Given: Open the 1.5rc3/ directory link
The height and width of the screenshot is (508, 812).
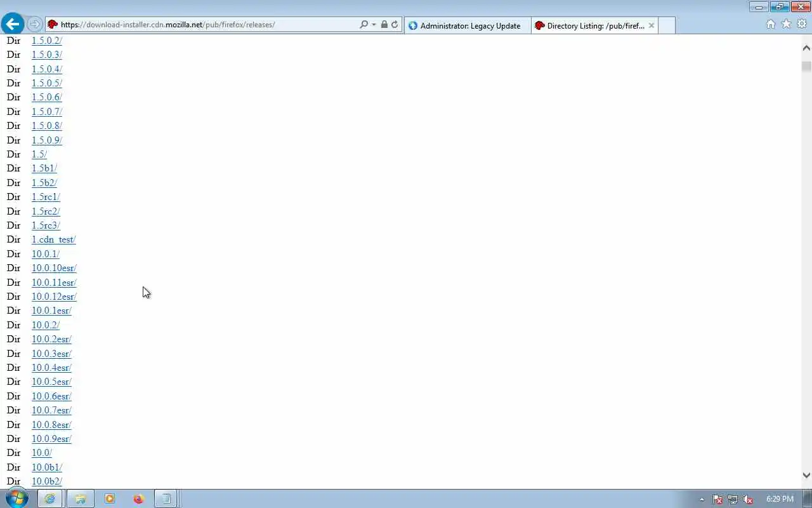Looking at the screenshot, I should click(x=46, y=225).
